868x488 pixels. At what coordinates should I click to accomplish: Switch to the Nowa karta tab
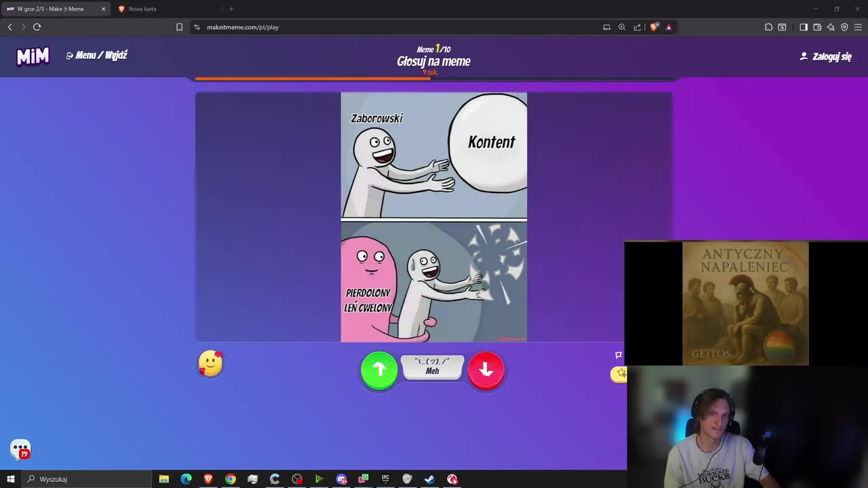point(142,9)
